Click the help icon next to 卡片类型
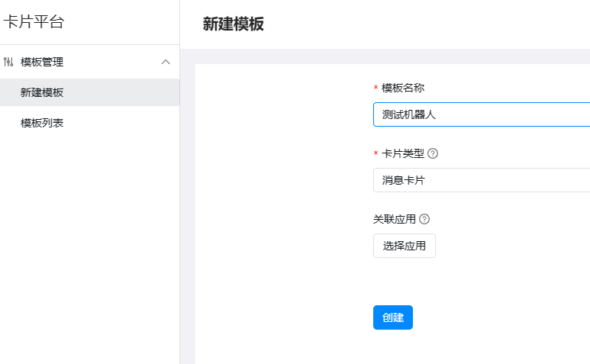 point(433,153)
